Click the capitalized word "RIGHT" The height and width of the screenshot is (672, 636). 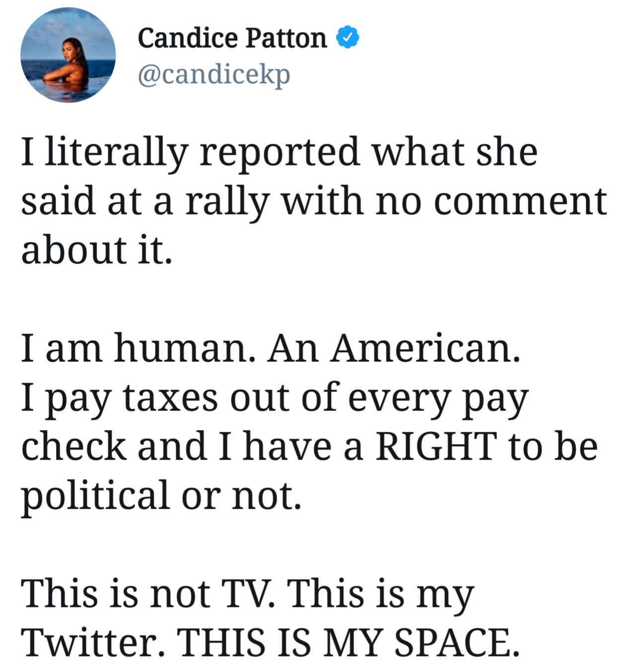[x=436, y=446]
